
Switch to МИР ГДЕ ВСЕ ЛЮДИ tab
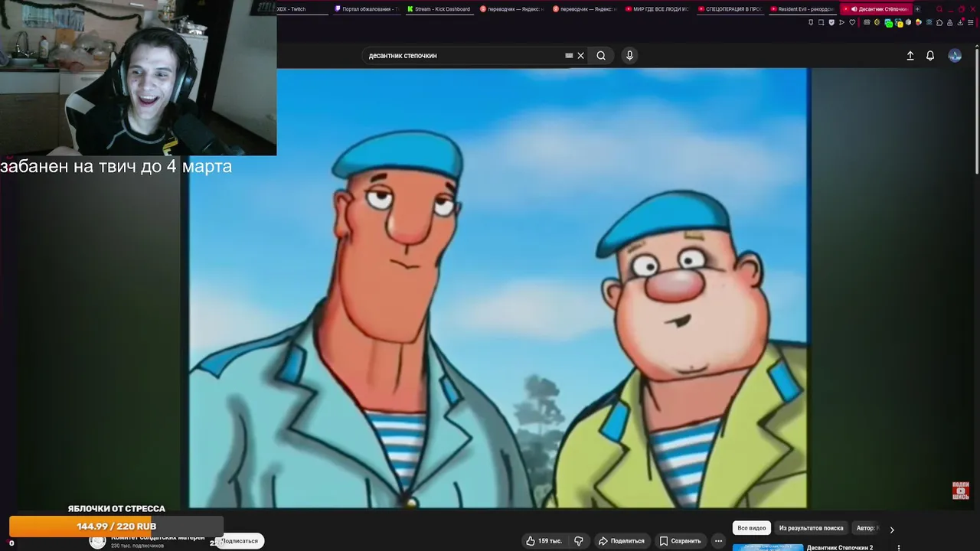pyautogui.click(x=657, y=9)
